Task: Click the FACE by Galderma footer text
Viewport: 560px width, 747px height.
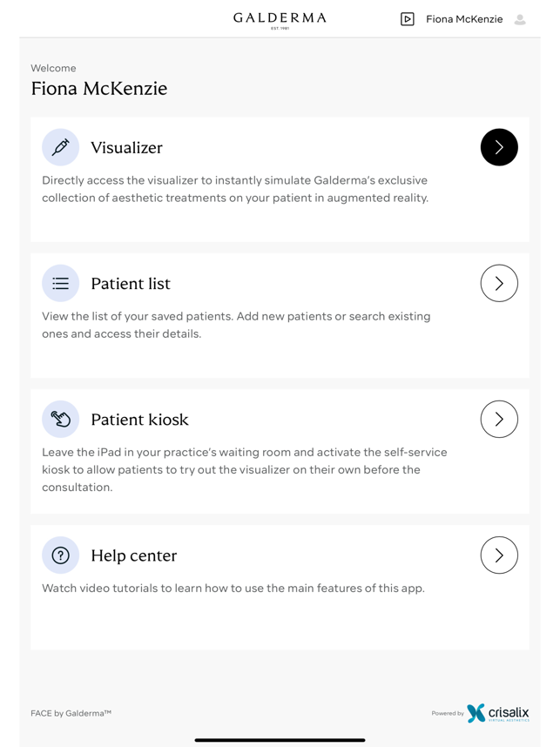Action: point(71,714)
